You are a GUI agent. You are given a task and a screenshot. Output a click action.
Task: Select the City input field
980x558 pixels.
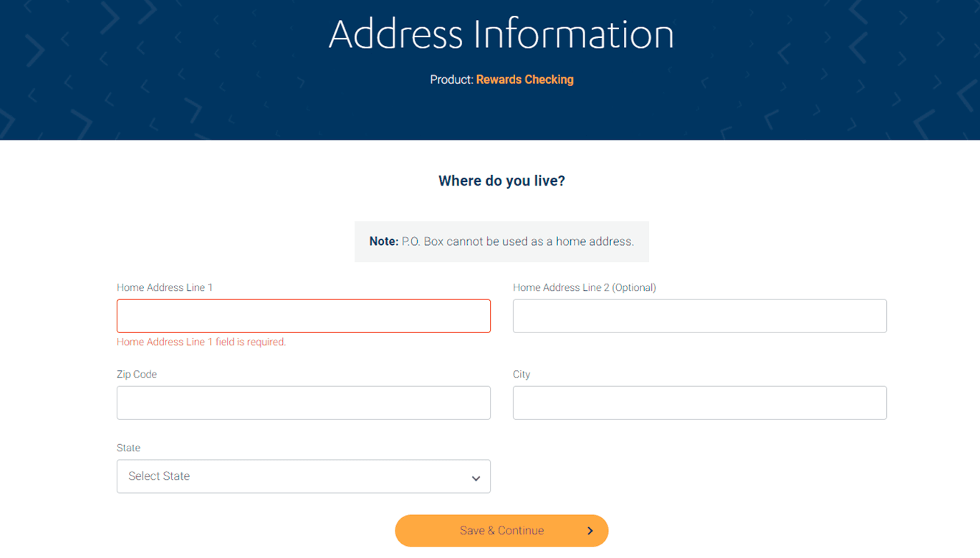click(x=699, y=403)
